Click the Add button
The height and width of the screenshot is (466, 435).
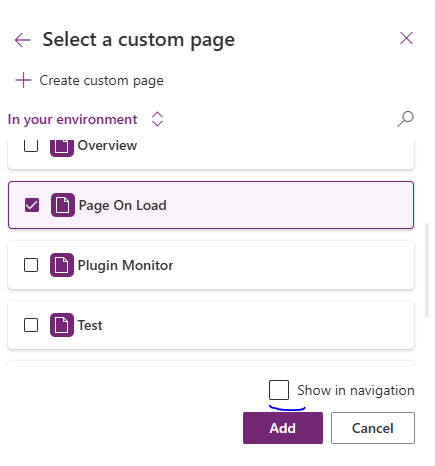coord(283,428)
